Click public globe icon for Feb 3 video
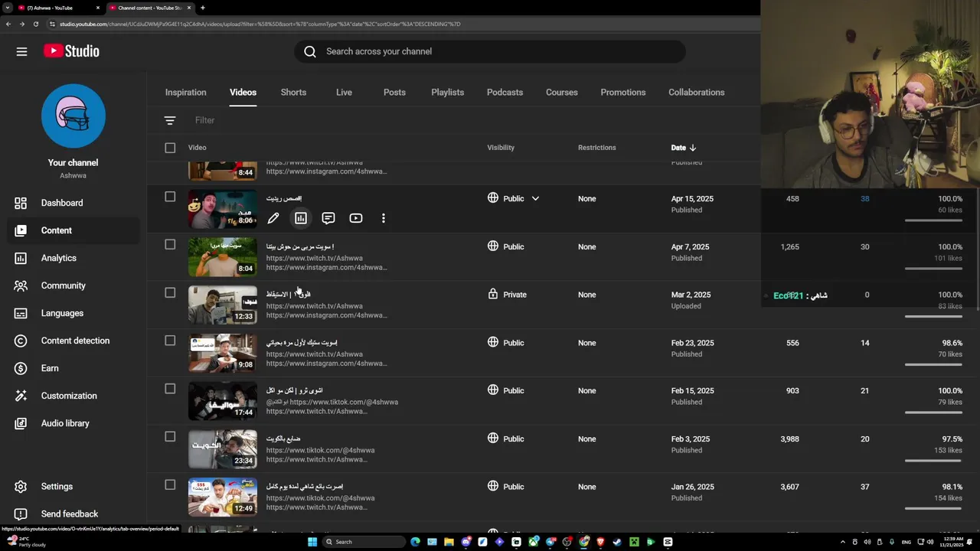Screen dimensions: 980x551 493,439
